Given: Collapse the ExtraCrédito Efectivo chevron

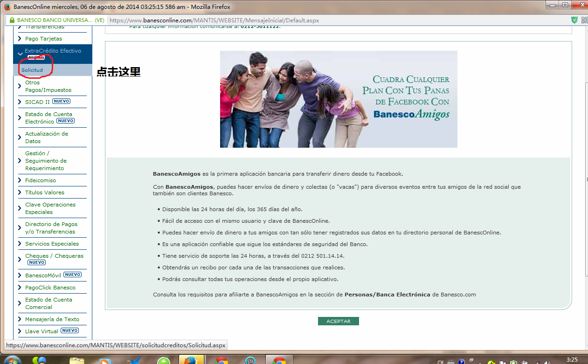Looking at the screenshot, I should tap(20, 54).
